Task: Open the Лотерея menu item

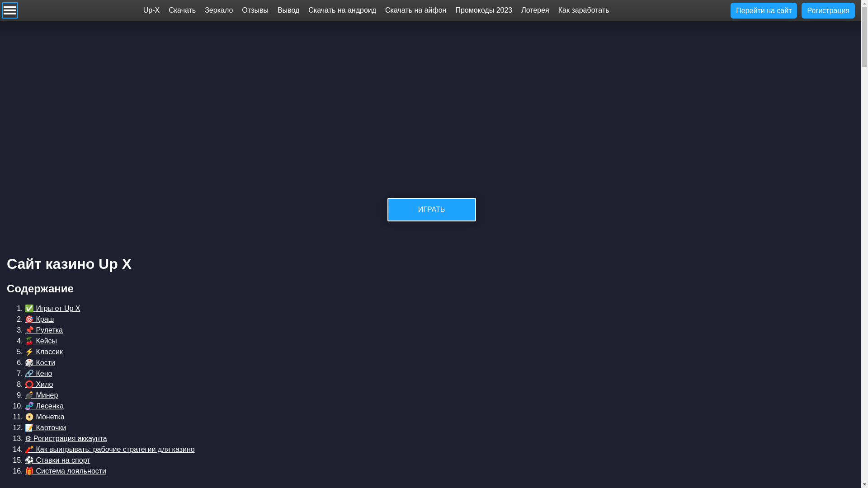Action: 535,10
